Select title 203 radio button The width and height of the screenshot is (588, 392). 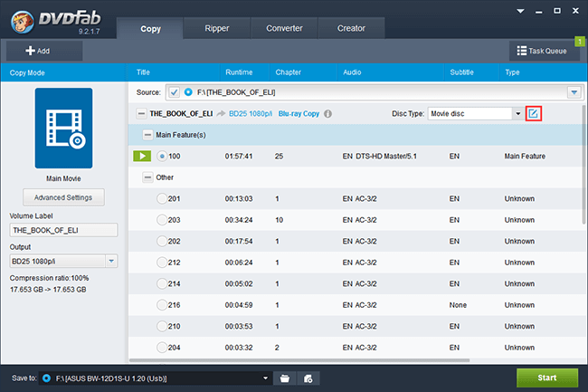[x=162, y=220]
